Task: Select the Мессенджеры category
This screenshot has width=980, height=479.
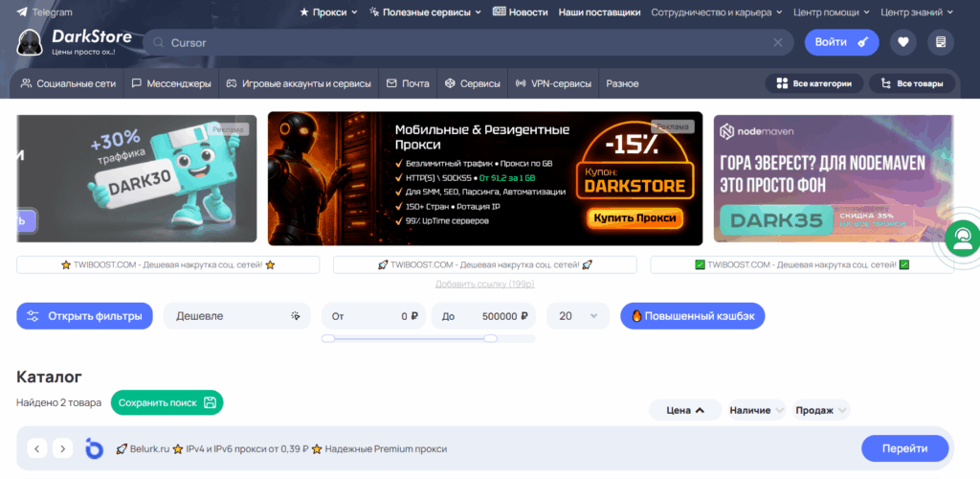Action: [171, 83]
